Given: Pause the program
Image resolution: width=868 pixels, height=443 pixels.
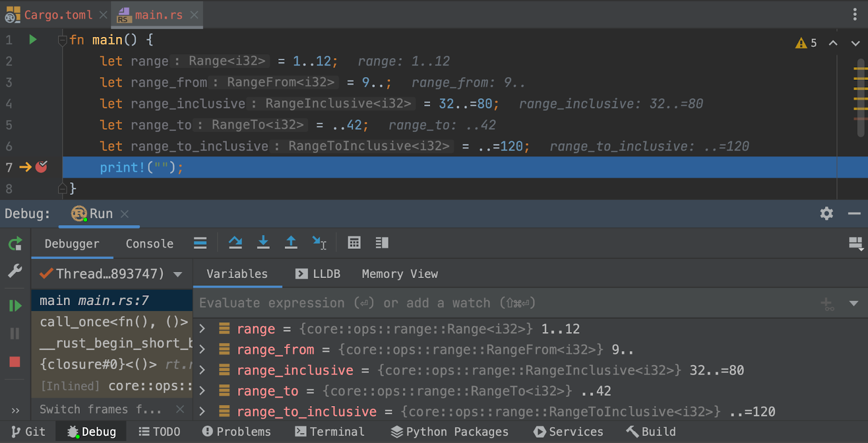Looking at the screenshot, I should (x=15, y=333).
